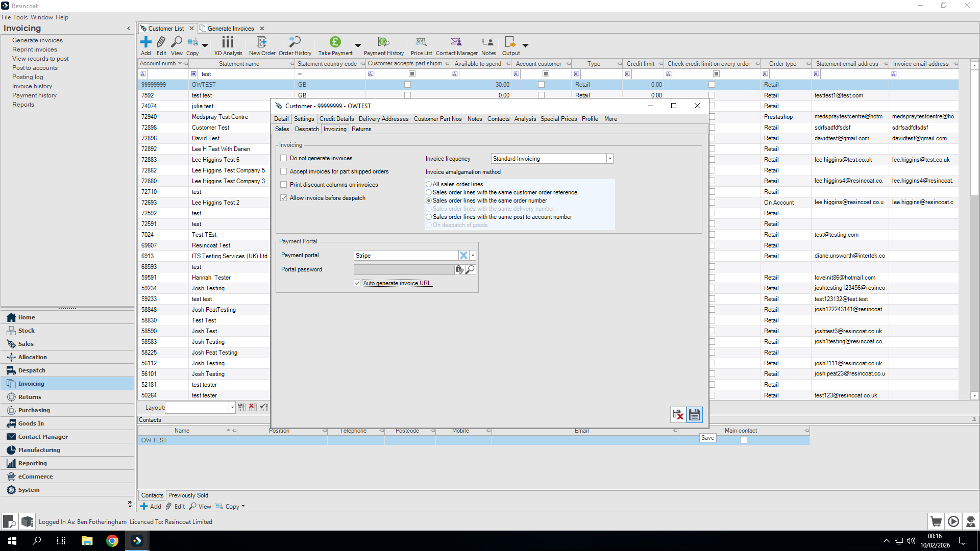Untick Auto generate invoice URL
Image resolution: width=980 pixels, height=551 pixels.
357,283
